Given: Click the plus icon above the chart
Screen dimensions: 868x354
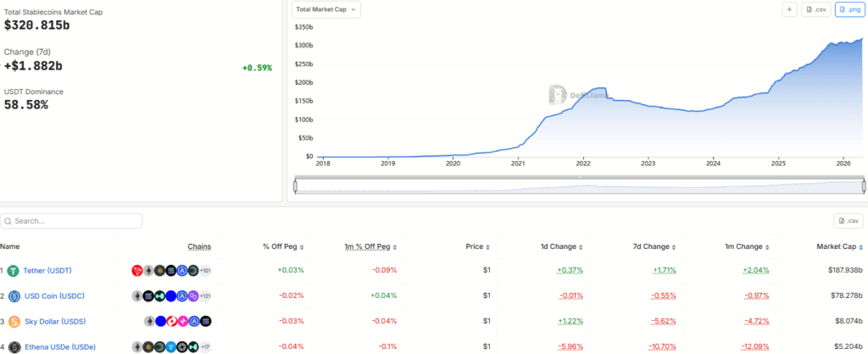Looking at the screenshot, I should click(789, 9).
